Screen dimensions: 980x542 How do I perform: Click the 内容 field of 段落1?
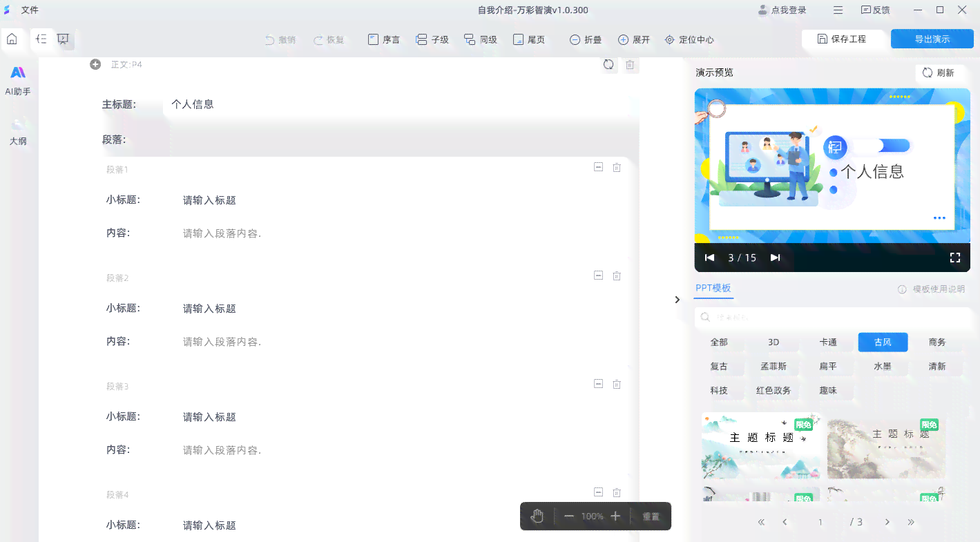tap(401, 233)
